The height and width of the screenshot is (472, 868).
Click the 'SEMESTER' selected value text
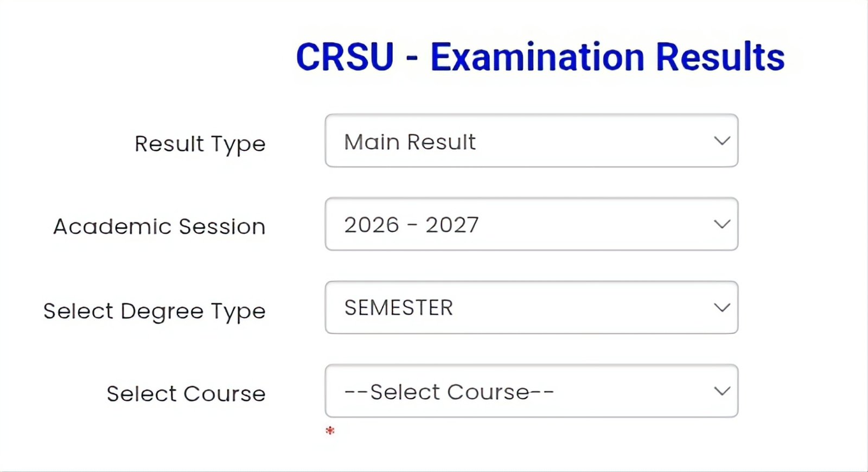399,308
